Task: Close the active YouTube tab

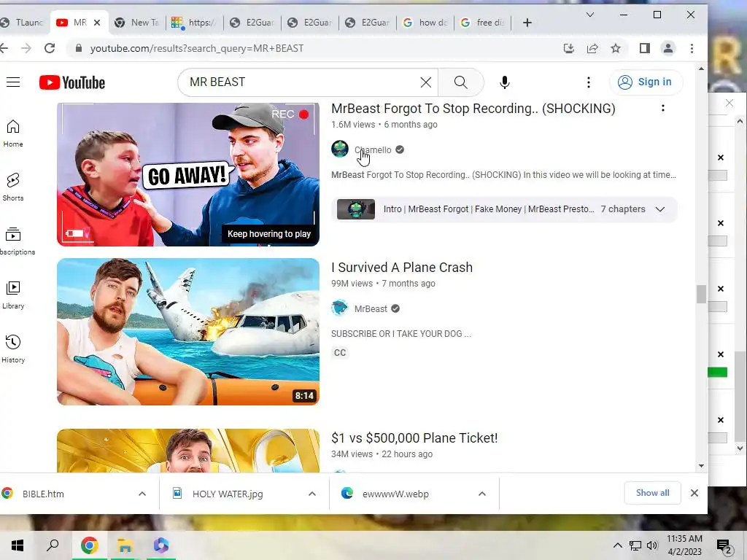Action: coord(97,23)
